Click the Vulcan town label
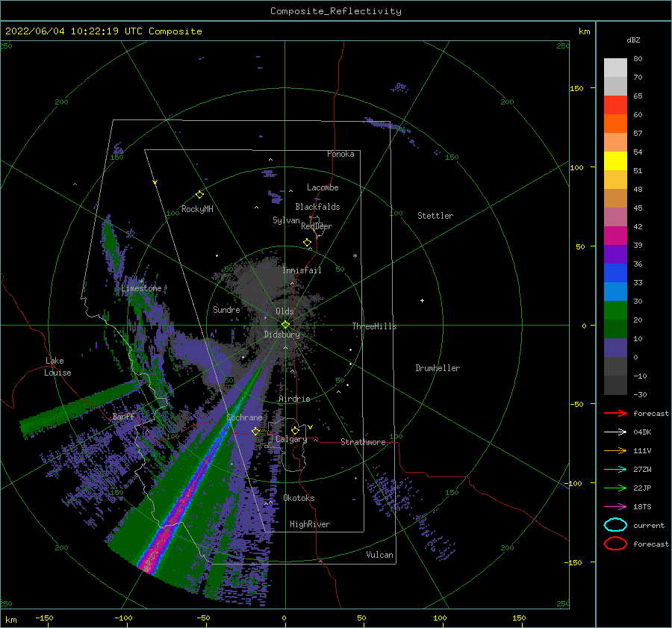 379,555
